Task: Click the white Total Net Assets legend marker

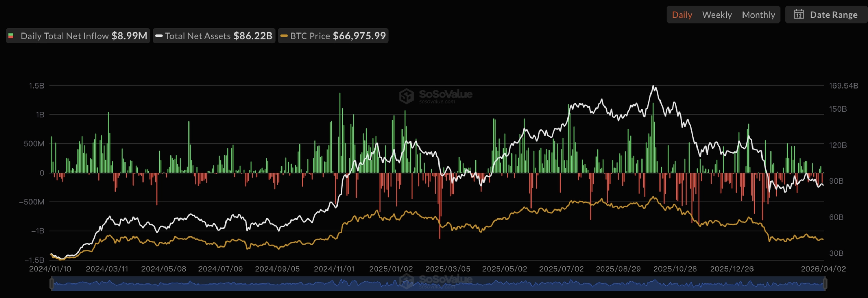Action: coord(159,36)
